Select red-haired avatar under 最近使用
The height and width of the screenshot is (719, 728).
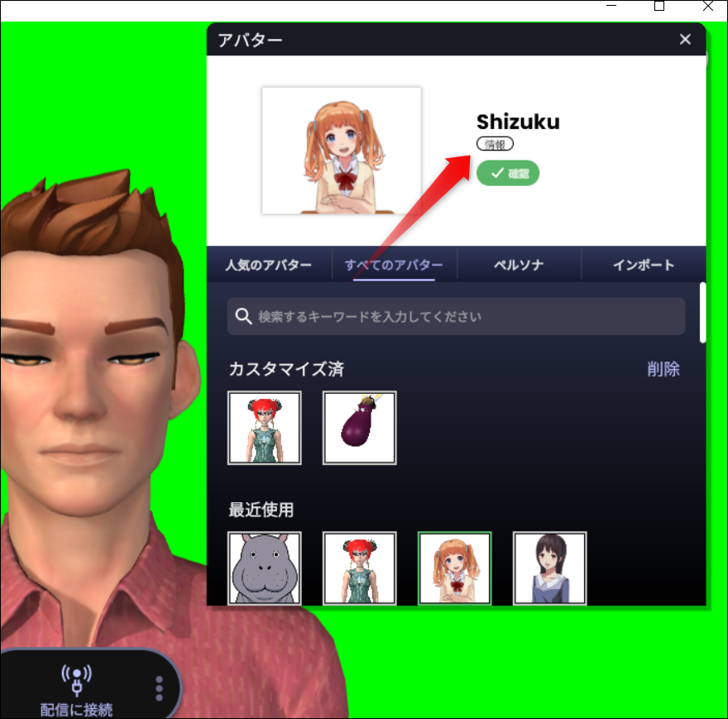(x=359, y=568)
